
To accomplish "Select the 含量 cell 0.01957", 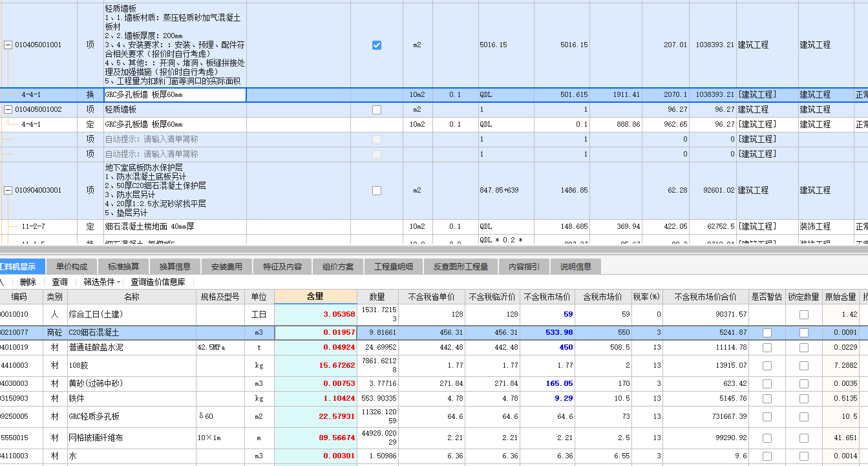I will click(315, 333).
